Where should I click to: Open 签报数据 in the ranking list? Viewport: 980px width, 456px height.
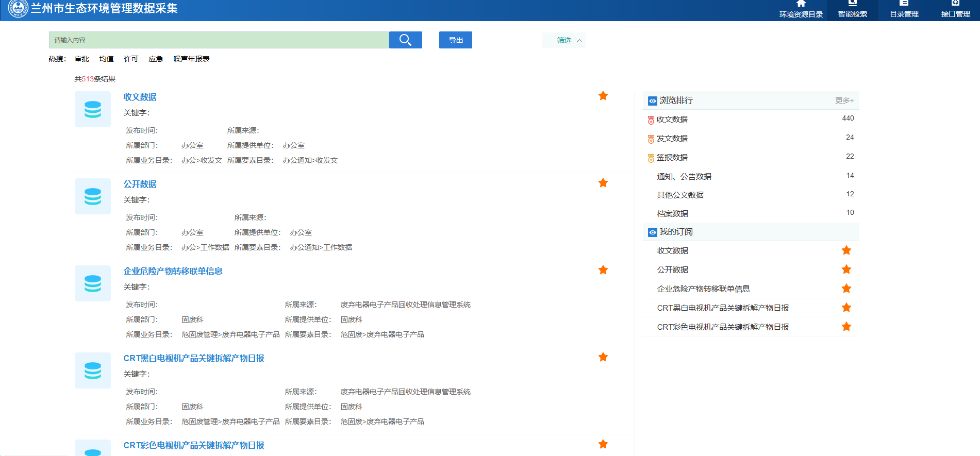click(x=672, y=157)
